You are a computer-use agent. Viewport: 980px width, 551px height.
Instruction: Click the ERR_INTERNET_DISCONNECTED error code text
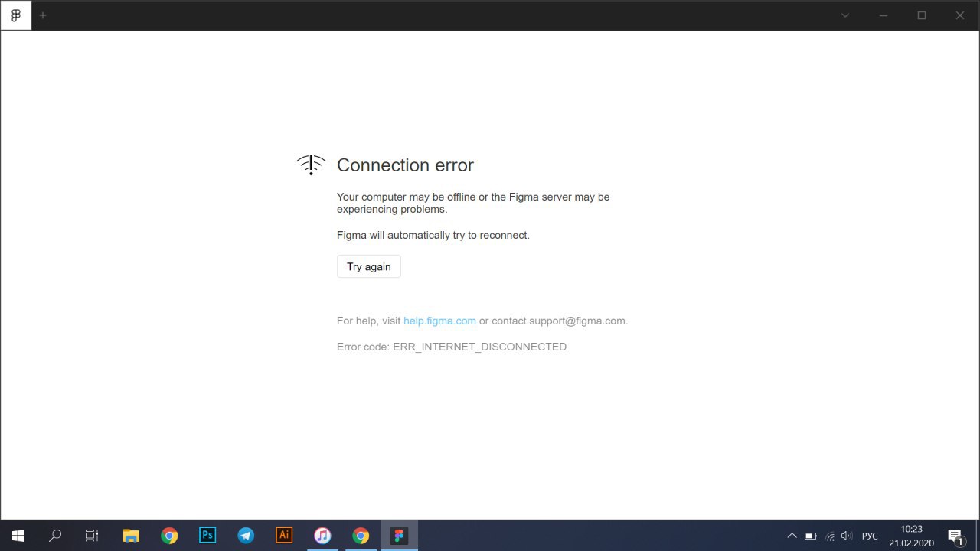[480, 347]
